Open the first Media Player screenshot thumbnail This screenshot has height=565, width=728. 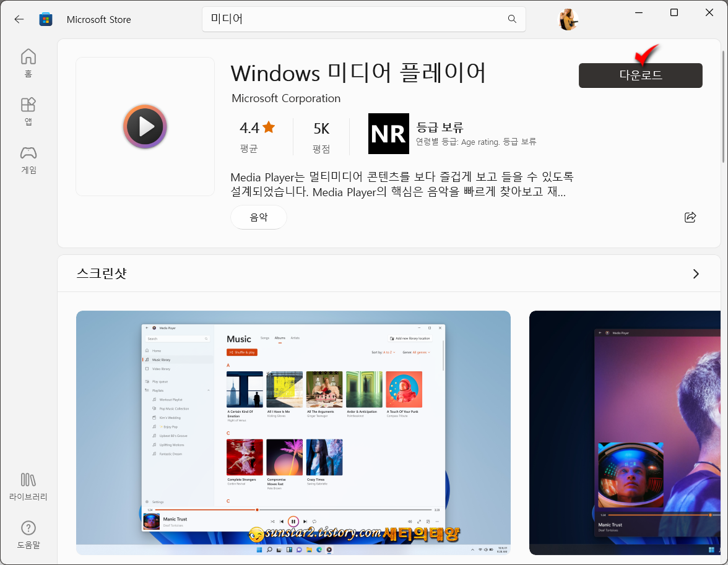click(293, 432)
